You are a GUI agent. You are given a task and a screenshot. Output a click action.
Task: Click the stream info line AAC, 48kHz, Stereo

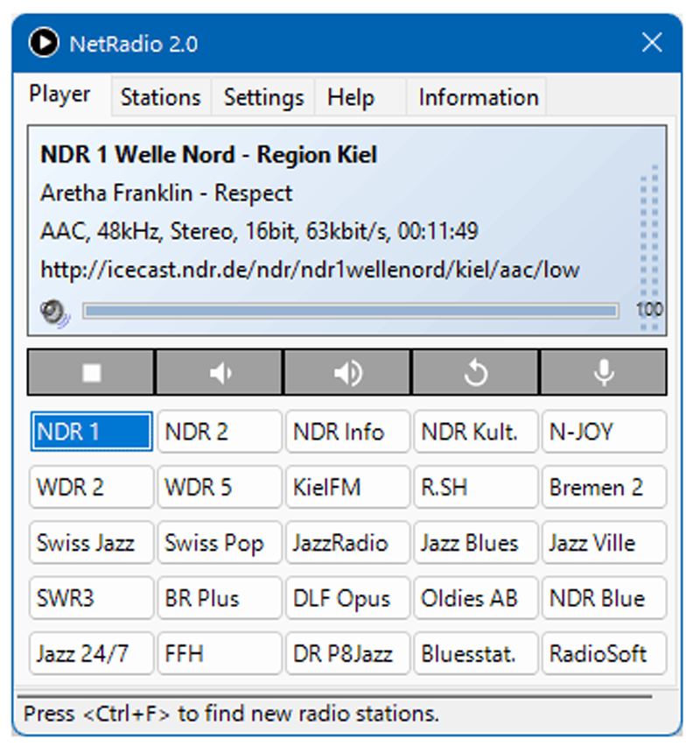(259, 232)
